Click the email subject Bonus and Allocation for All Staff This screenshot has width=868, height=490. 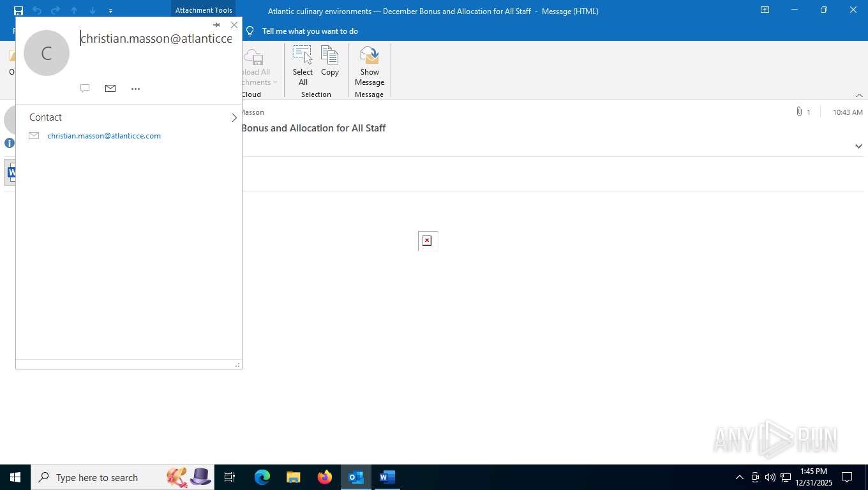313,128
